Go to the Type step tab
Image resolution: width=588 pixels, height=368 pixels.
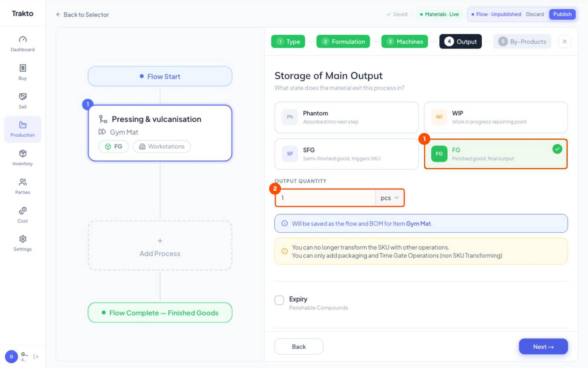pos(288,42)
